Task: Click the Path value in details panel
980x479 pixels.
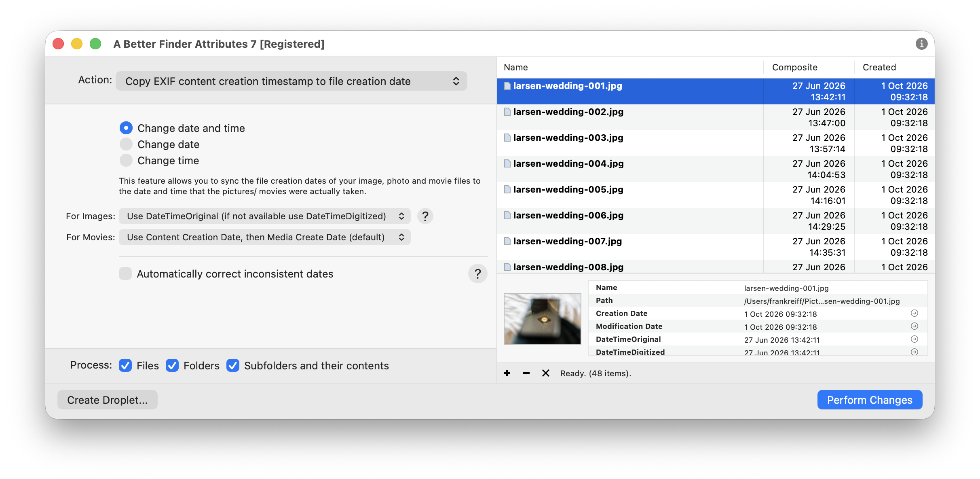Action: (822, 301)
